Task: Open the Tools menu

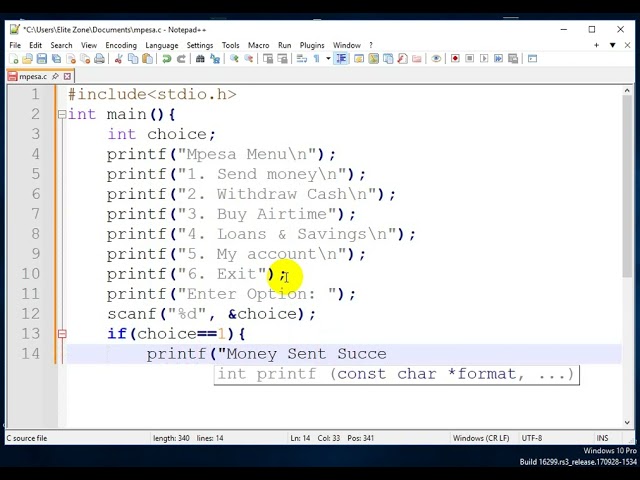Action: 231,45
